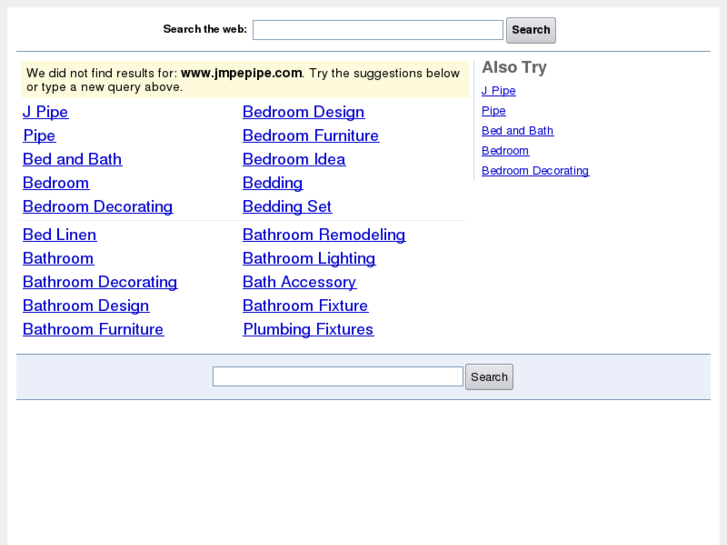Open the Bedroom Design link

tap(303, 112)
